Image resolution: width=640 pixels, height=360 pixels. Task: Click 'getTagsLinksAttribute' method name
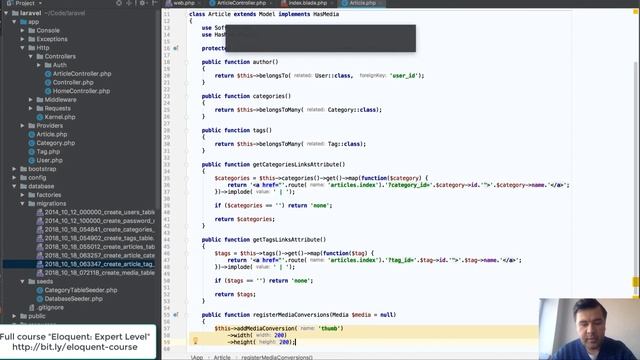click(286, 240)
